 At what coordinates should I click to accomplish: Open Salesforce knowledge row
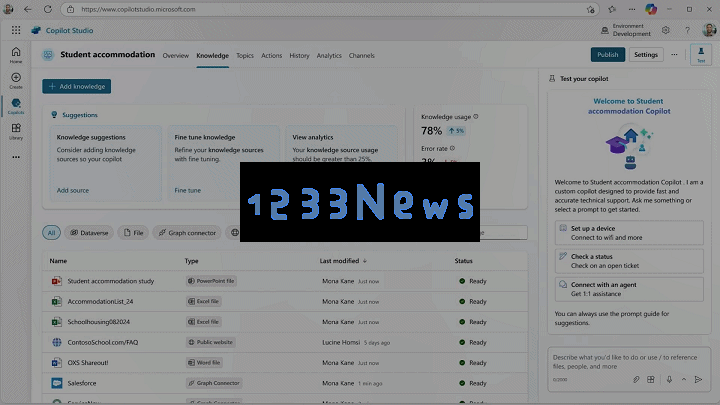[x=285, y=383]
